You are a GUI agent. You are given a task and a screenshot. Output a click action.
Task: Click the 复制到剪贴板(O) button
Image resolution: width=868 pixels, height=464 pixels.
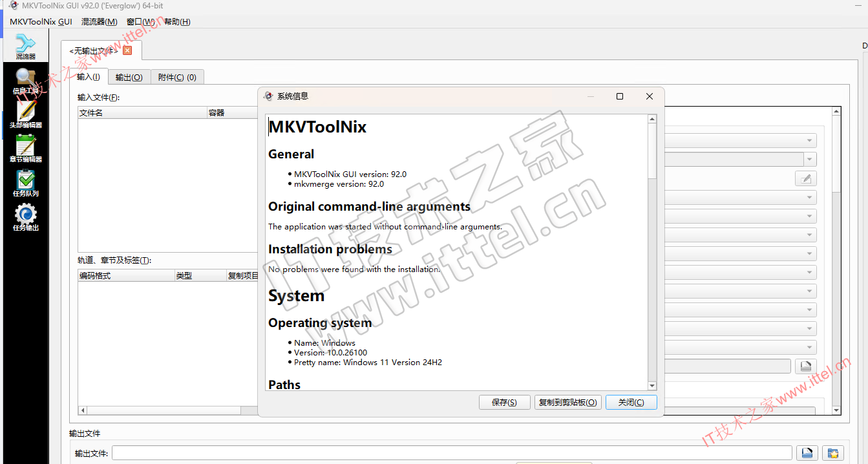pos(567,402)
